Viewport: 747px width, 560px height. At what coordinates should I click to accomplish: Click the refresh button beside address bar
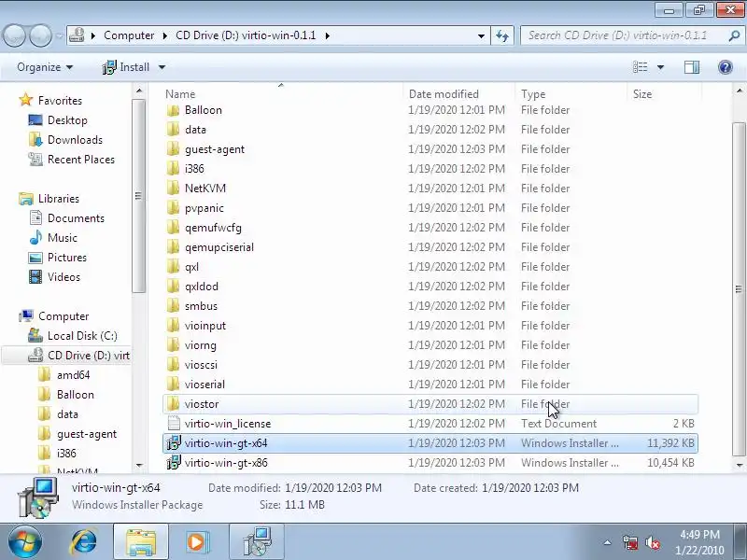click(502, 35)
